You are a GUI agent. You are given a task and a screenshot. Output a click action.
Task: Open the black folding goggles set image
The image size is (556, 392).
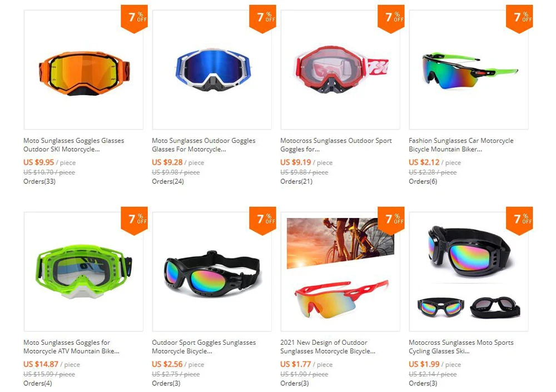coord(469,272)
